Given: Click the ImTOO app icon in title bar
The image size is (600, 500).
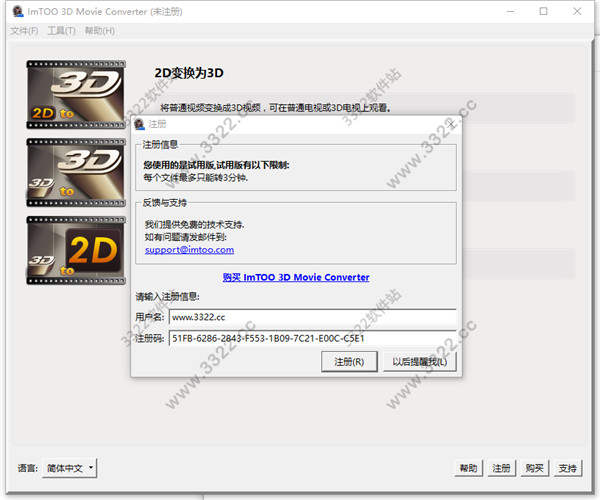Looking at the screenshot, I should point(18,11).
